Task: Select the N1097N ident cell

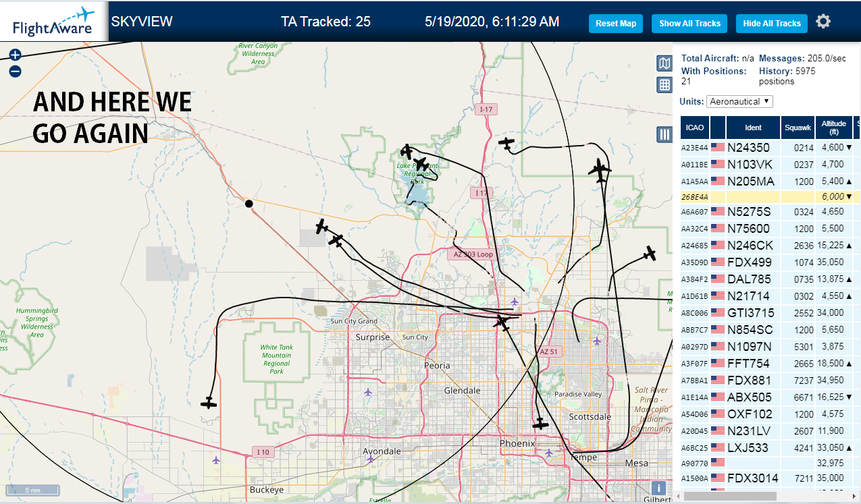Action: pyautogui.click(x=753, y=346)
